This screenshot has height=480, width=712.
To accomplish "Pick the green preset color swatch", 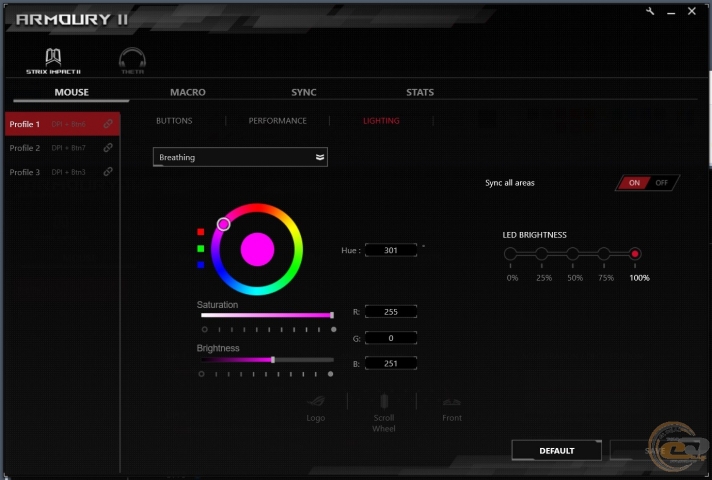I will point(201,248).
